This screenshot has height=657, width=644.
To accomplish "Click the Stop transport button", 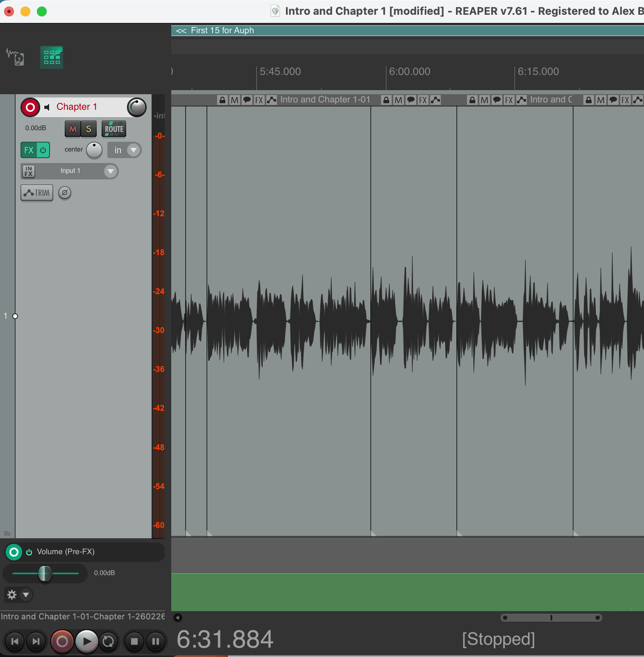I will 134,641.
